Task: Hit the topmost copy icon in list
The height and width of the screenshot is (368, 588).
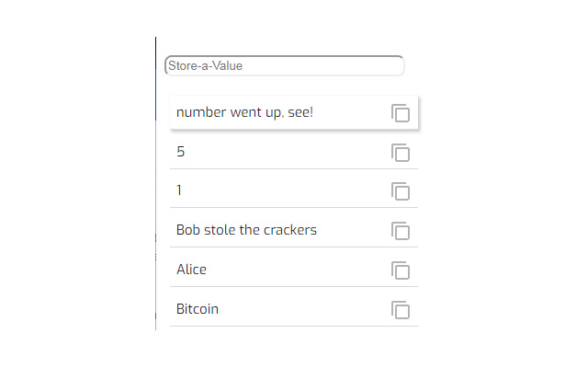Action: pyautogui.click(x=400, y=113)
